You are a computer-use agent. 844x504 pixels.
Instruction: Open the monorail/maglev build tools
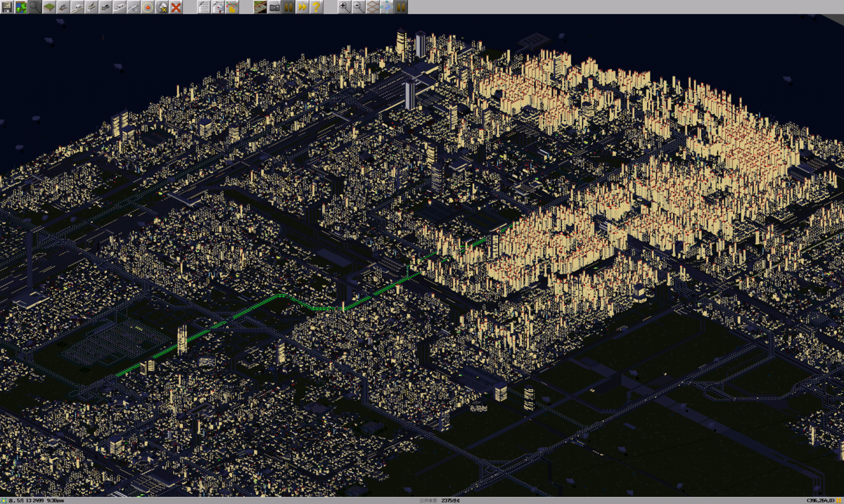tap(77, 7)
